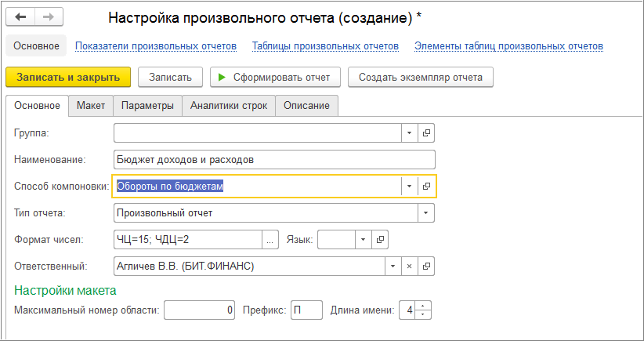Click the Сформировать отчет button
This screenshot has width=644, height=341.
[x=276, y=77]
